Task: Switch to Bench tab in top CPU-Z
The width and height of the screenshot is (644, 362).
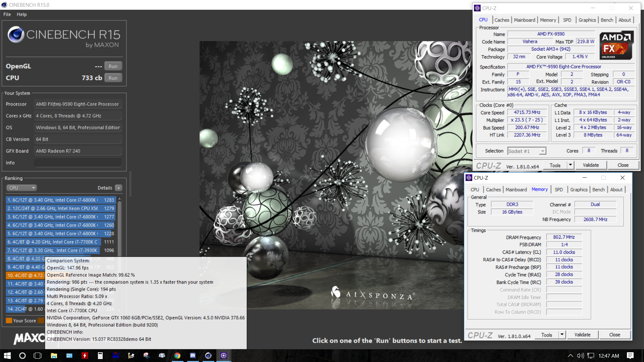Action: [607, 20]
